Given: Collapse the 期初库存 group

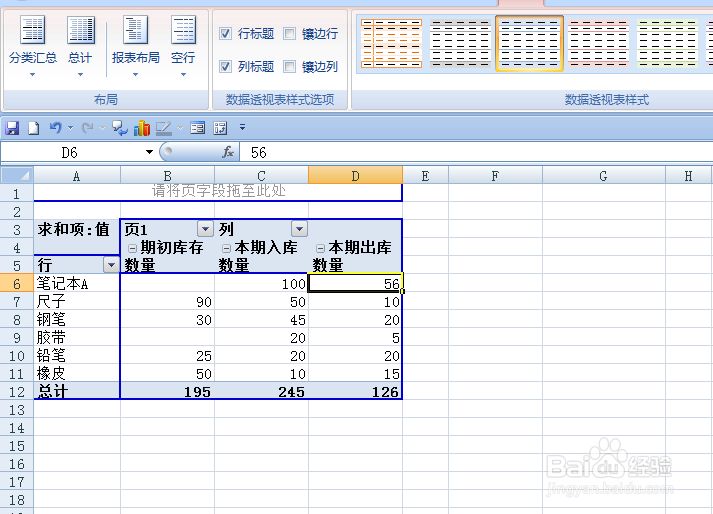Looking at the screenshot, I should click(132, 248).
